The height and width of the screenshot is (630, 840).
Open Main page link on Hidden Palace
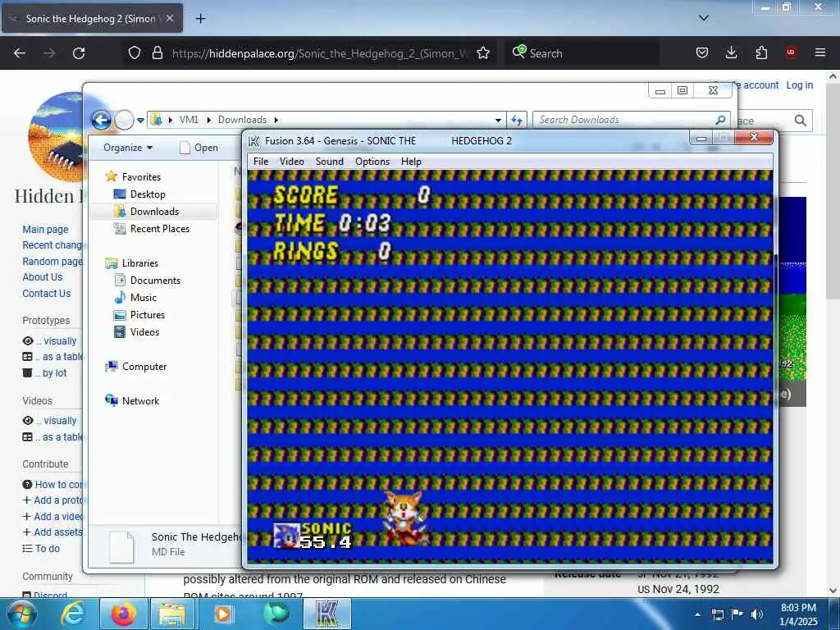point(46,230)
